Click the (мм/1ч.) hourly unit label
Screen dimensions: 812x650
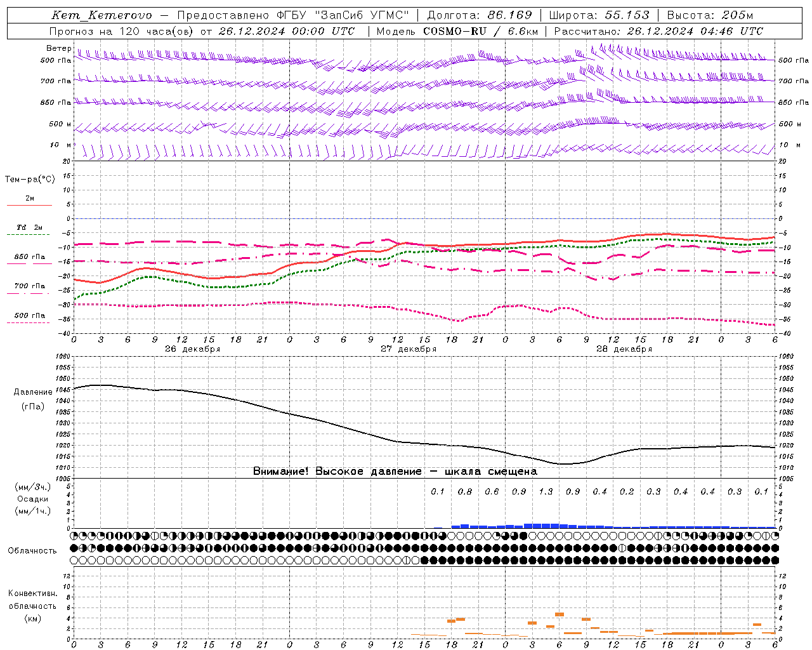(33, 511)
